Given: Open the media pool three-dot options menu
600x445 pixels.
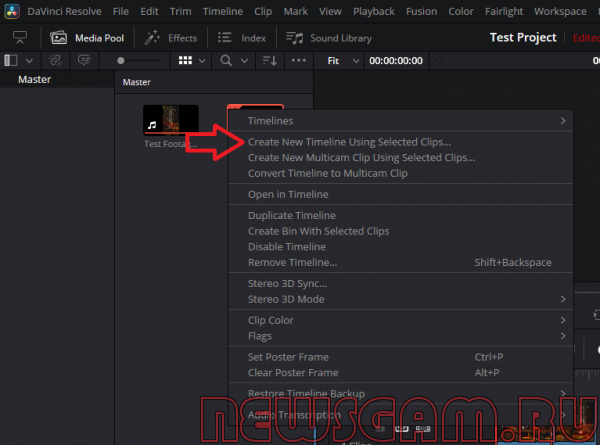Looking at the screenshot, I should (298, 60).
